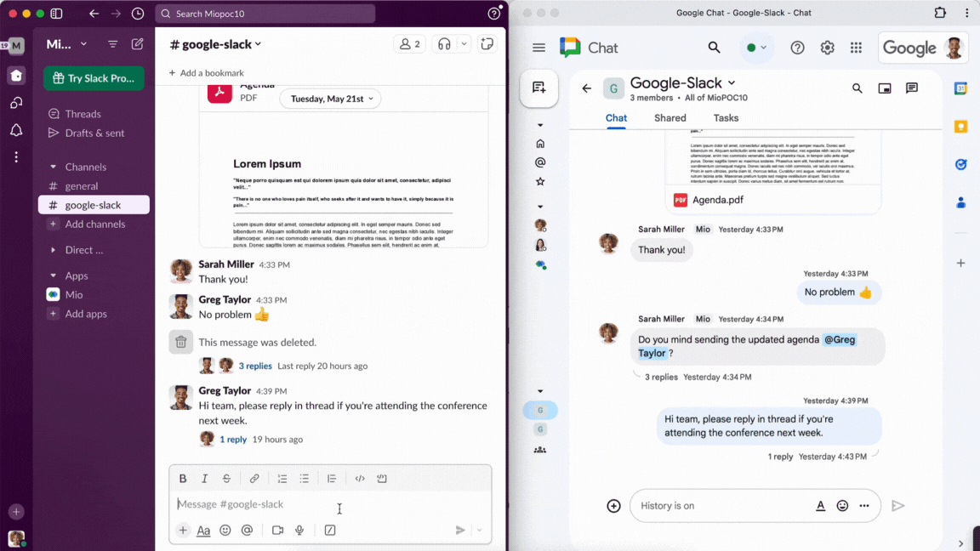This screenshot has width=980, height=551.
Task: Switch to the Shared tab in Google Chat
Action: click(670, 118)
